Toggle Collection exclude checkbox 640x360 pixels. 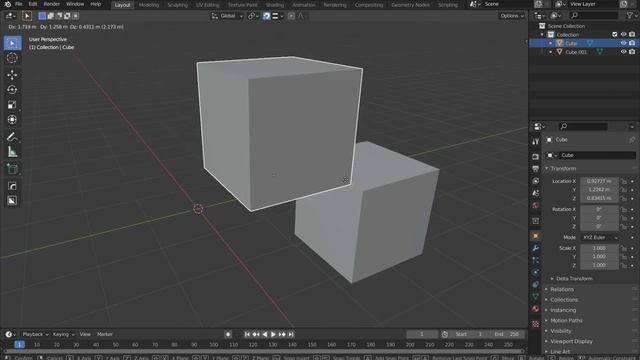pos(615,34)
